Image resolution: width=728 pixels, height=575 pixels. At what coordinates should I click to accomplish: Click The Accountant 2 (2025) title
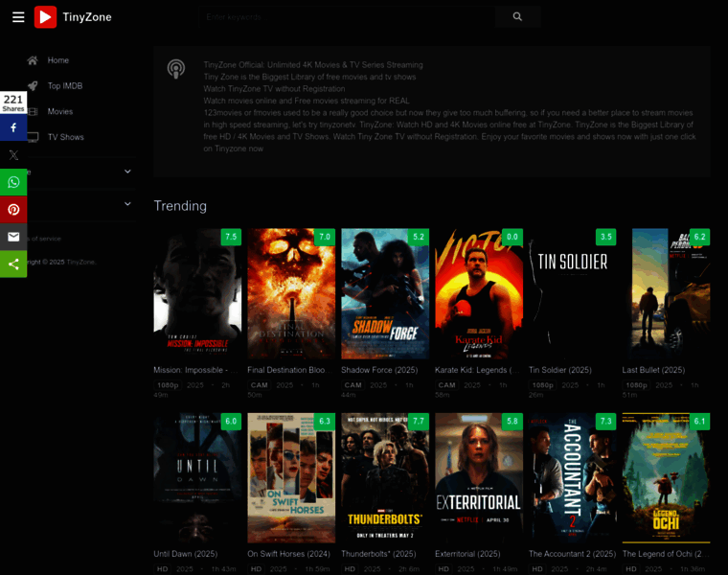pos(572,554)
